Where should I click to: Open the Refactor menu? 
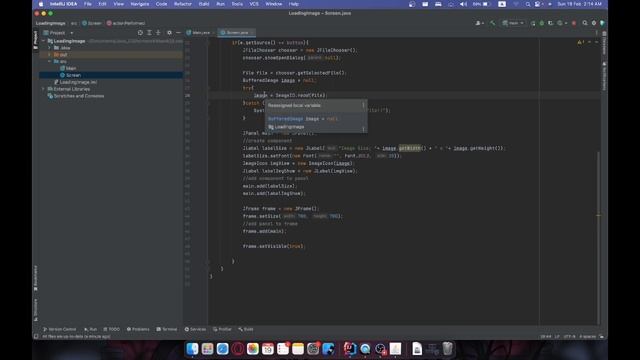click(183, 4)
